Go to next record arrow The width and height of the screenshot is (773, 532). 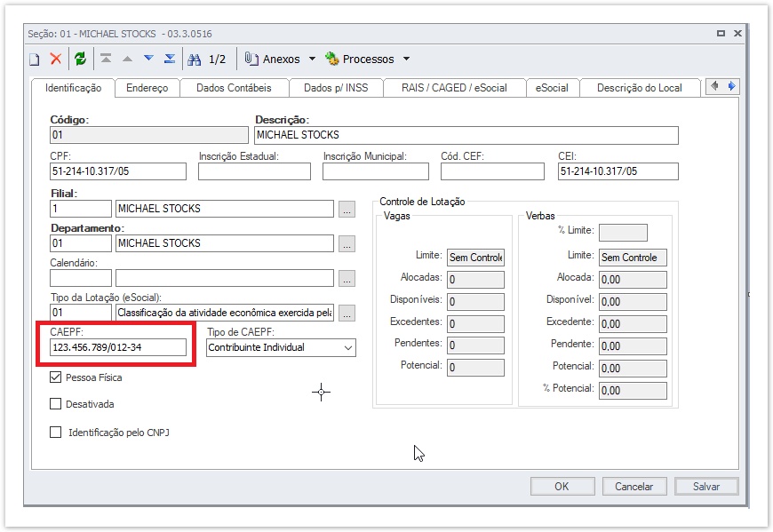click(x=148, y=59)
